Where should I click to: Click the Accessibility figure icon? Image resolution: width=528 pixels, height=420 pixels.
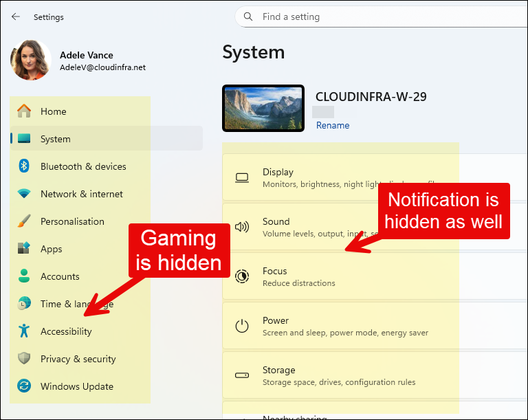coord(25,331)
